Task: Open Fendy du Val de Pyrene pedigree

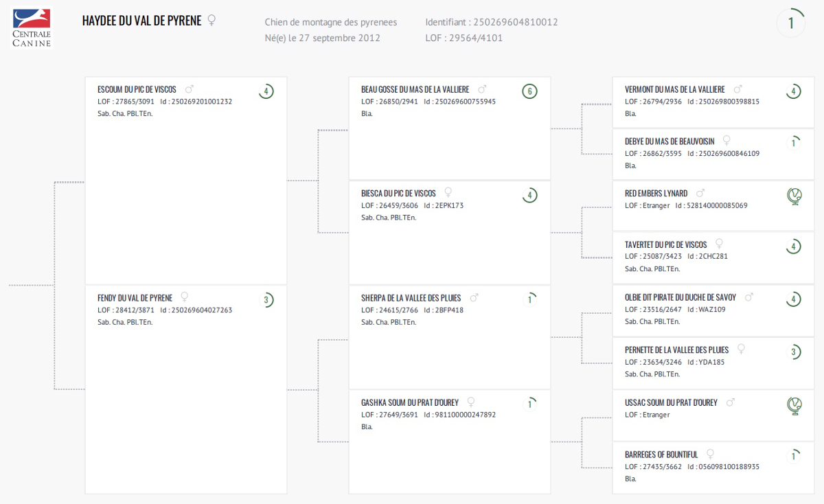Action: (135, 298)
